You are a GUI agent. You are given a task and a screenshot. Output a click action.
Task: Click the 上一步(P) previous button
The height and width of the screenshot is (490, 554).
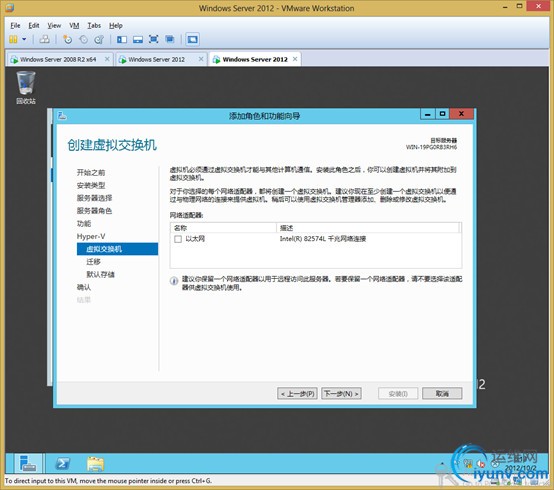[x=297, y=394]
